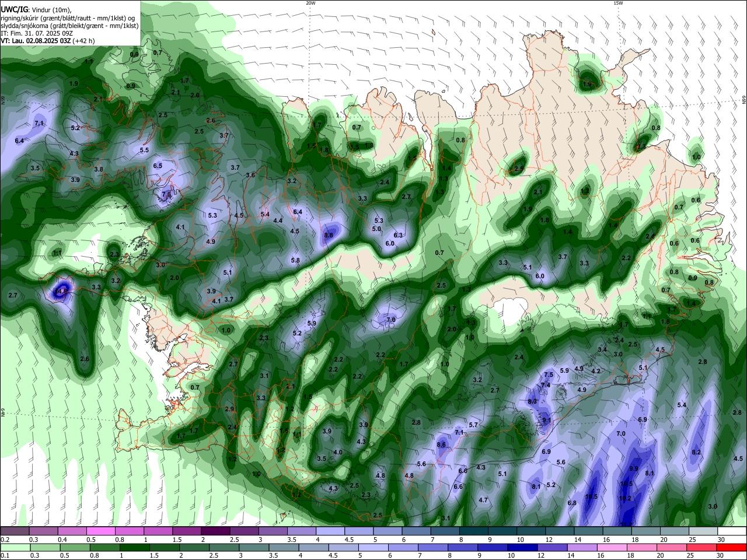Select the rain legend swatch between 14 and 16
Viewport: 747px width, 560px height.
(584, 548)
